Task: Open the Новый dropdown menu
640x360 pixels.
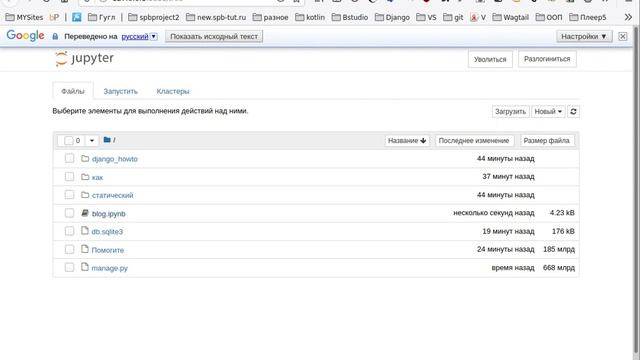Action: 548,111
